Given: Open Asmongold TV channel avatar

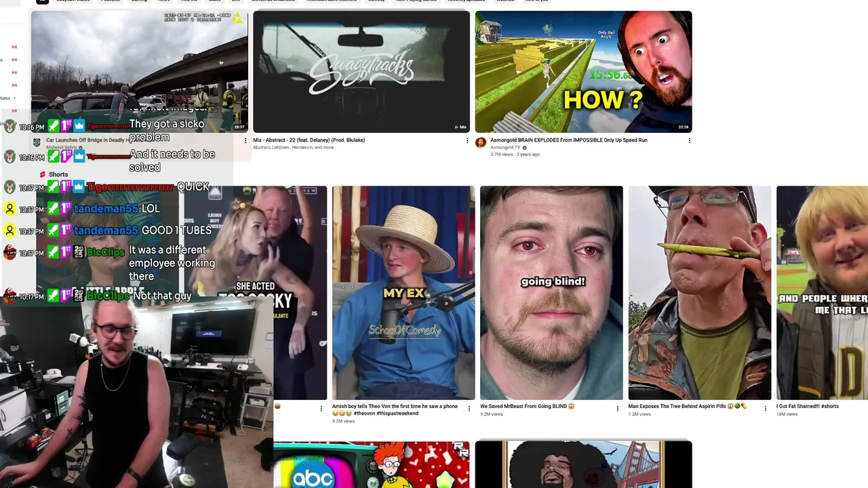Looking at the screenshot, I should pos(481,142).
